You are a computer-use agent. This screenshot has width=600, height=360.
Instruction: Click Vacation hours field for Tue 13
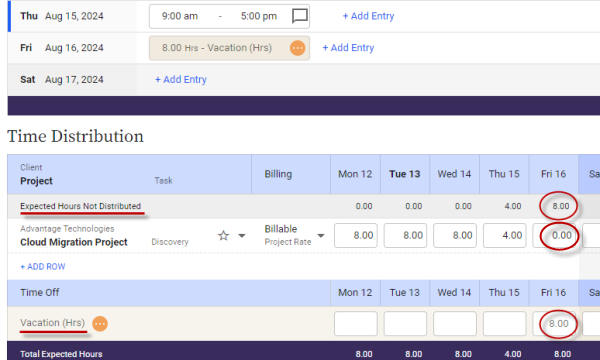coord(405,324)
